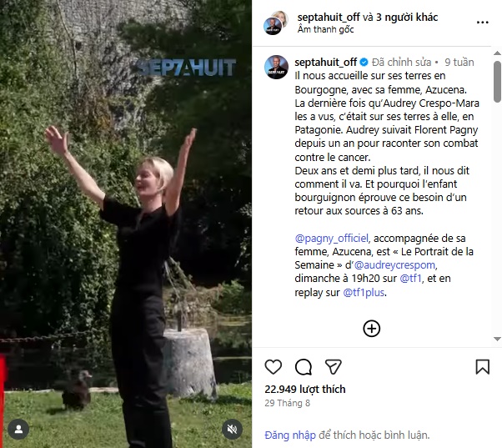The image size is (502, 448).
Task: Open the @audreycrespom mention link
Action: pyautogui.click(x=394, y=265)
